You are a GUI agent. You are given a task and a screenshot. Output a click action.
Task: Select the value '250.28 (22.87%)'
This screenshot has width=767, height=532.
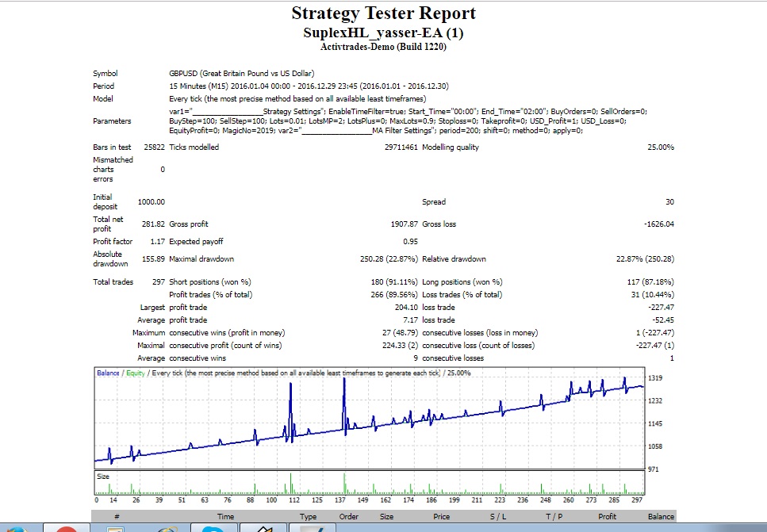(389, 259)
